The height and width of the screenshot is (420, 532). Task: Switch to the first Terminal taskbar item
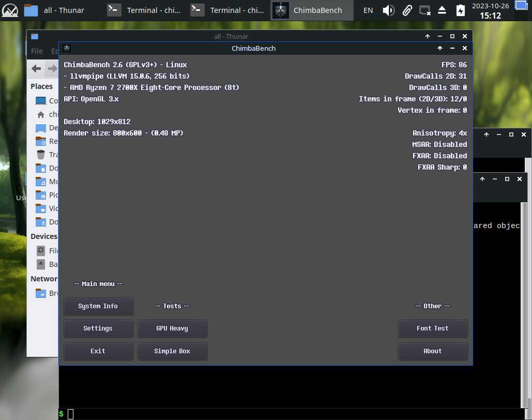point(144,10)
